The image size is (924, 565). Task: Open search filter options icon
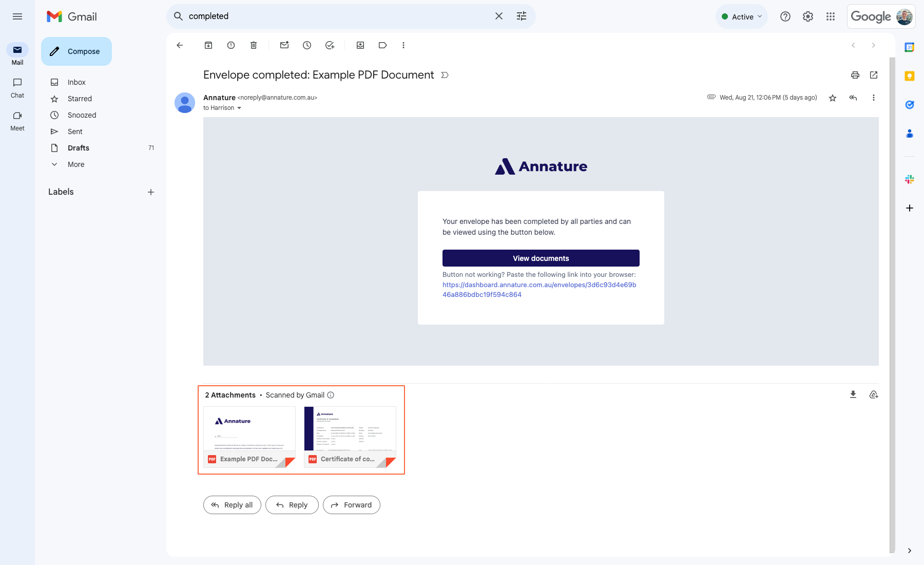pos(522,16)
